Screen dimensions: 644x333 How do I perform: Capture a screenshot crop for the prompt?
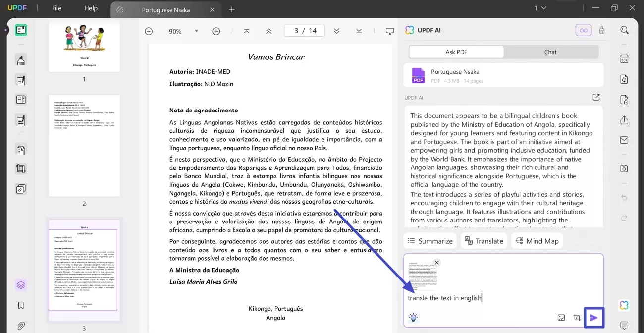[577, 318]
